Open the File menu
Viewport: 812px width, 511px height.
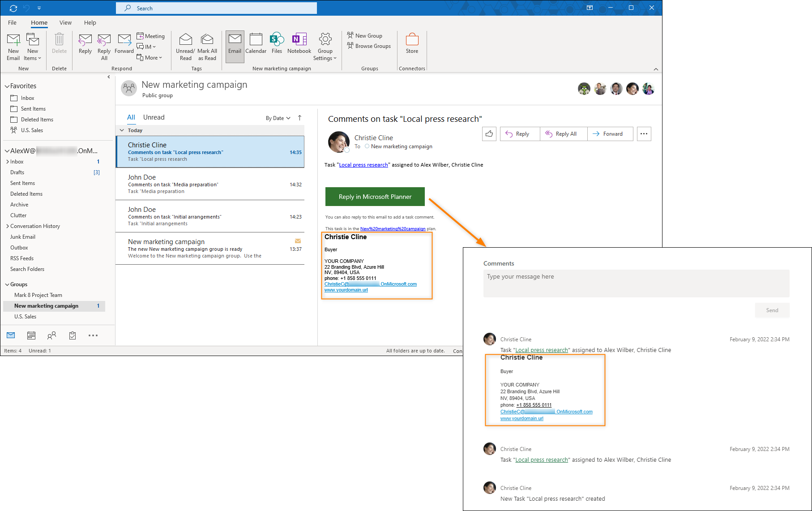pos(12,22)
